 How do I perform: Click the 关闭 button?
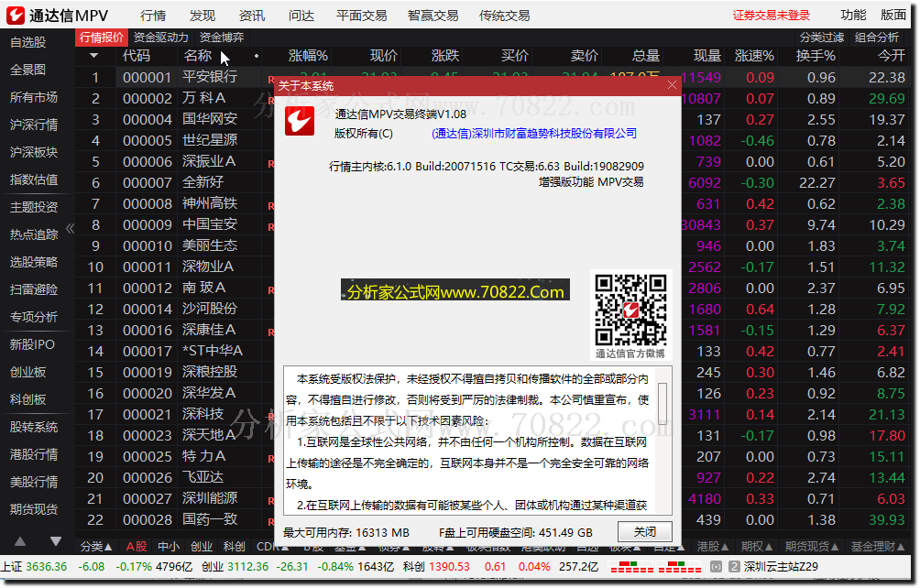click(645, 532)
